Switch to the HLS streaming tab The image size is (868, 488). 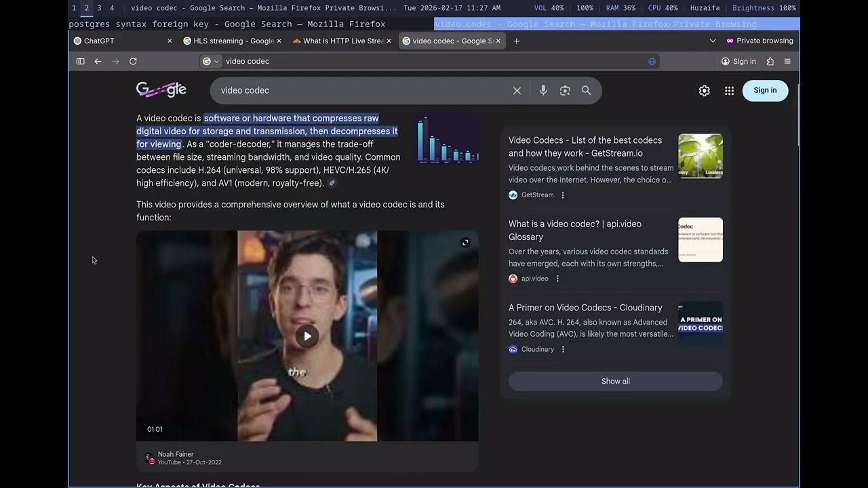pyautogui.click(x=233, y=41)
